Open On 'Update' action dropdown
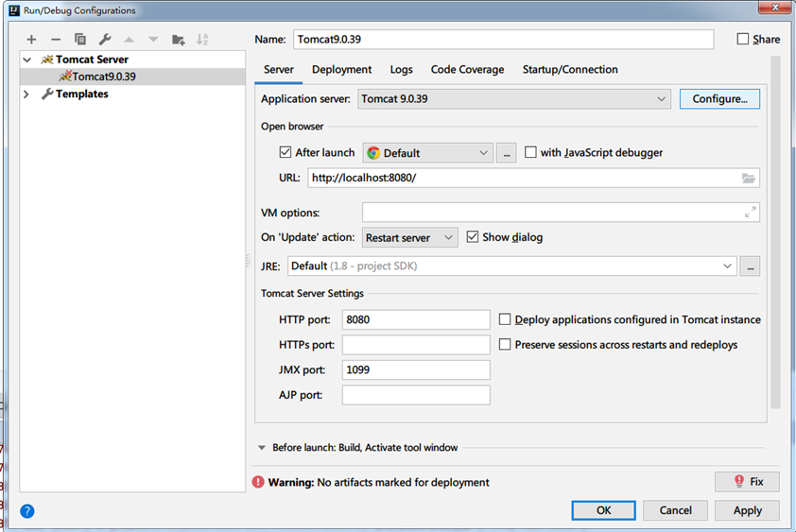Screen dimensions: 796x532 pos(409,237)
